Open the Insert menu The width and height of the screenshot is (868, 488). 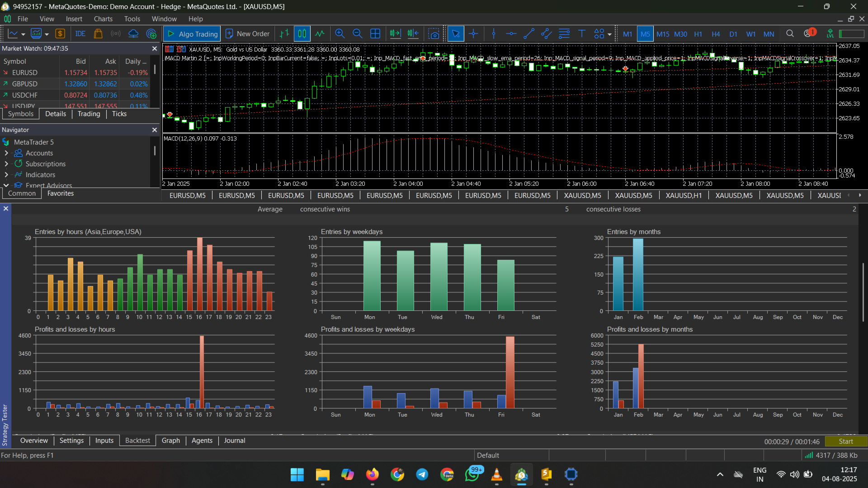pyautogui.click(x=74, y=19)
